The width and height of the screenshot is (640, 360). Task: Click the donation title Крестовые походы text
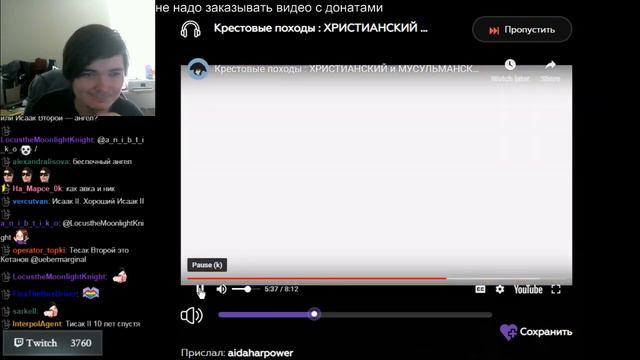(x=320, y=28)
